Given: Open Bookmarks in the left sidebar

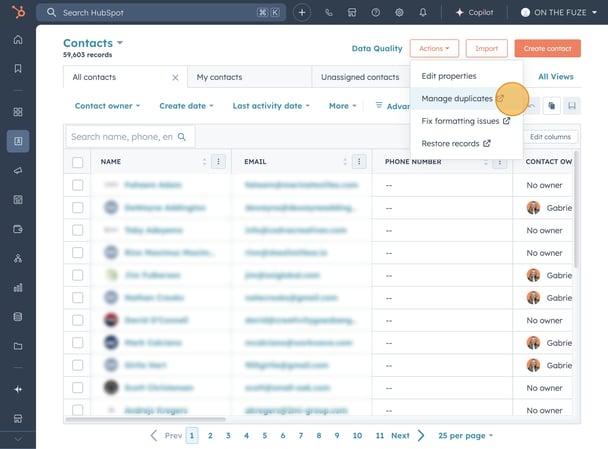Looking at the screenshot, I should 18,69.
